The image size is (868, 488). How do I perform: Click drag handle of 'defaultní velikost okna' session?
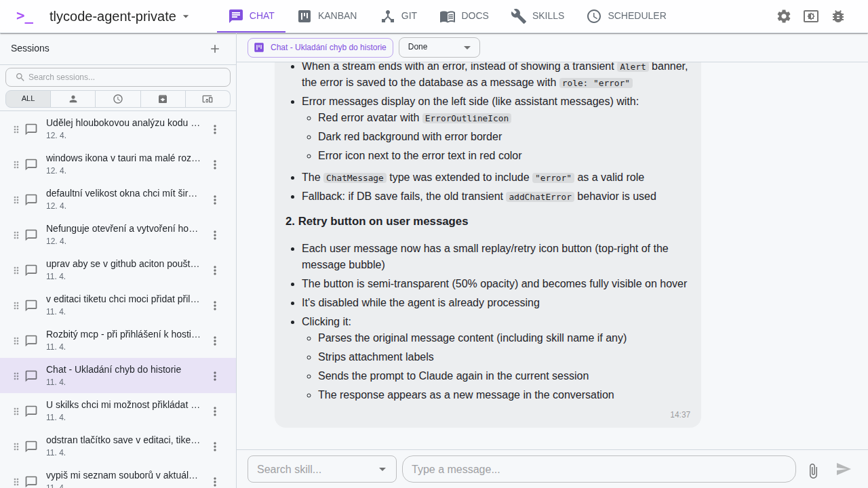(x=16, y=200)
